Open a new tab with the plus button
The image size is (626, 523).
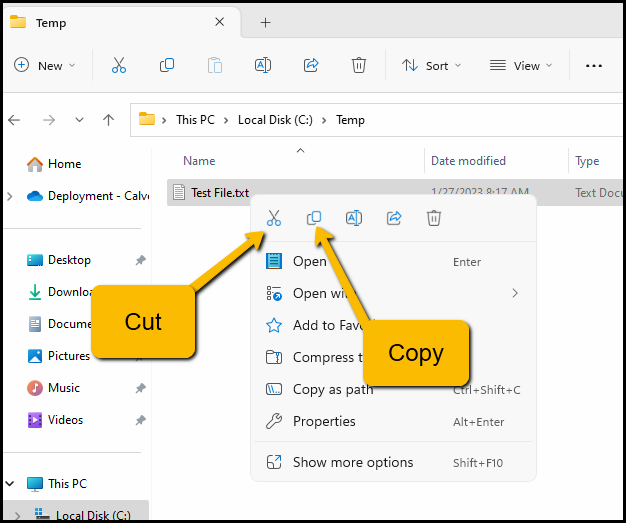click(x=265, y=22)
